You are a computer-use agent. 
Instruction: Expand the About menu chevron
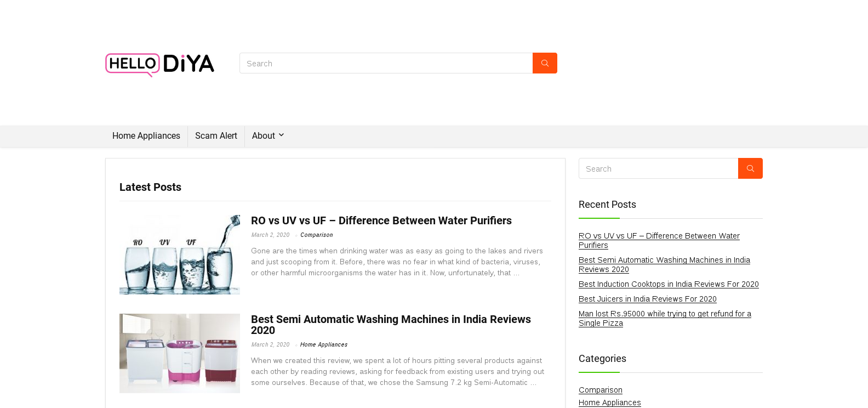click(281, 135)
